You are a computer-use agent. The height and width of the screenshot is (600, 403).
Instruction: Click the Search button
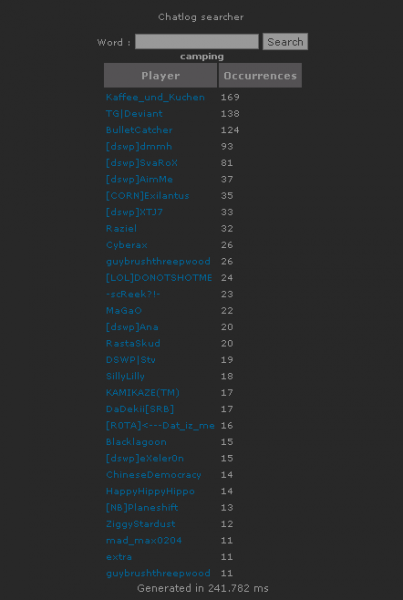285,41
